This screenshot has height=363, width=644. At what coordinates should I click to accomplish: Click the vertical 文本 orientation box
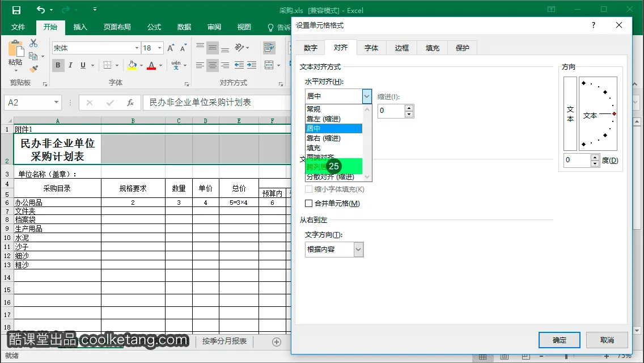coord(570,113)
